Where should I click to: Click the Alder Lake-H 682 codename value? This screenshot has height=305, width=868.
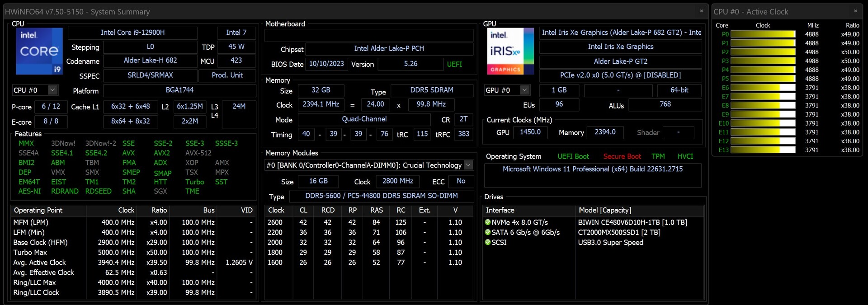click(150, 61)
